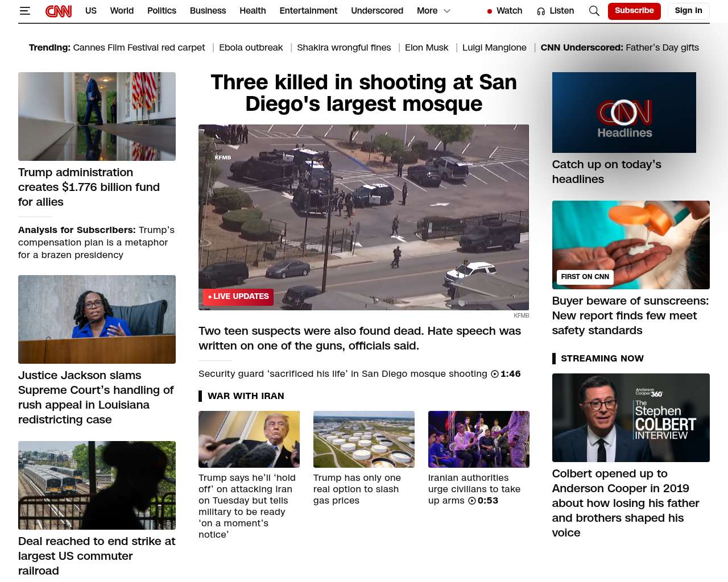Open the hamburger menu icon
Screen dimensions: 728x582
24,11
